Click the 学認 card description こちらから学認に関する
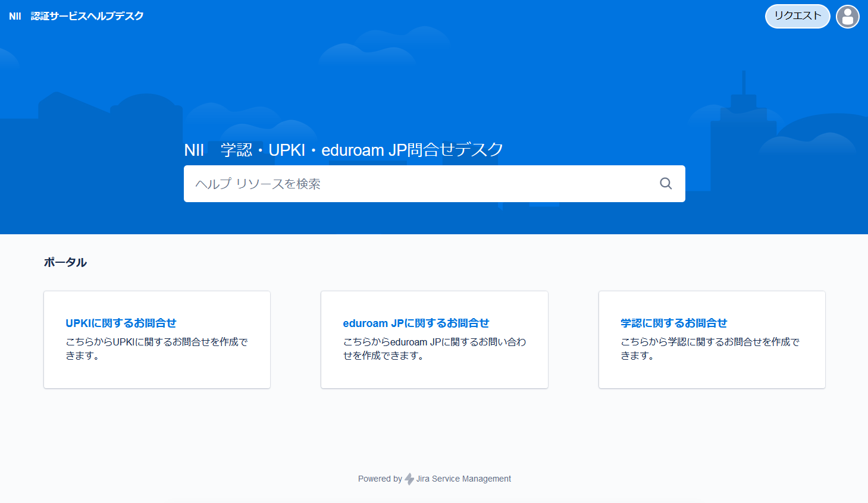The width and height of the screenshot is (868, 503). coord(710,348)
